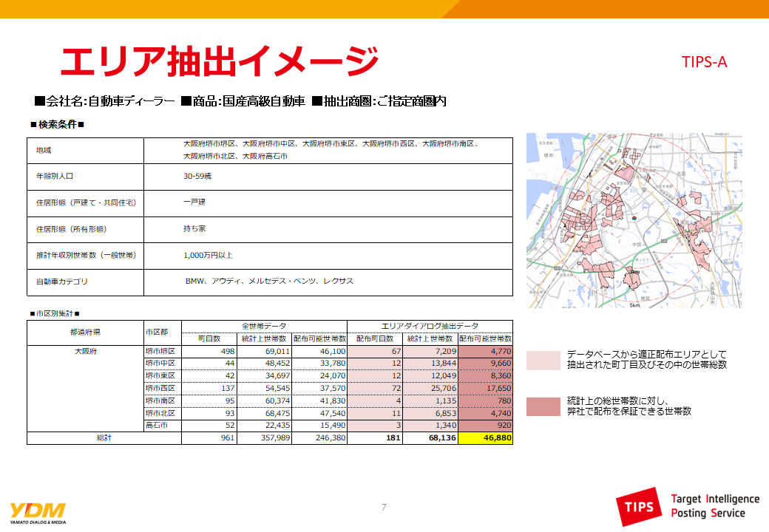The image size is (769, 532).
Task: Click the 都道府県 column header
Action: tap(85, 332)
